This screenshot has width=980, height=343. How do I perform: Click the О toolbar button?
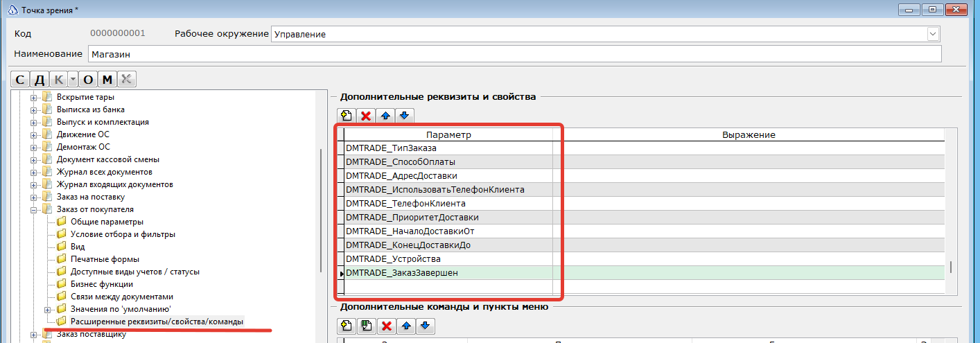[88, 79]
